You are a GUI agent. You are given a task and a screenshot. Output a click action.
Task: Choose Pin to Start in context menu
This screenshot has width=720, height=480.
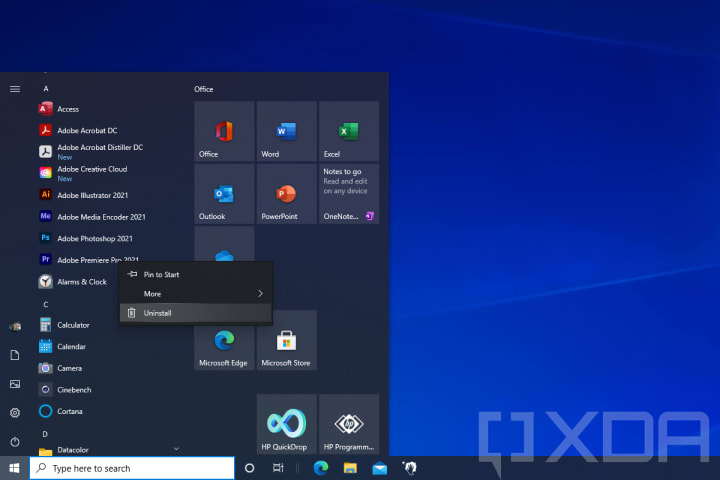(x=196, y=274)
